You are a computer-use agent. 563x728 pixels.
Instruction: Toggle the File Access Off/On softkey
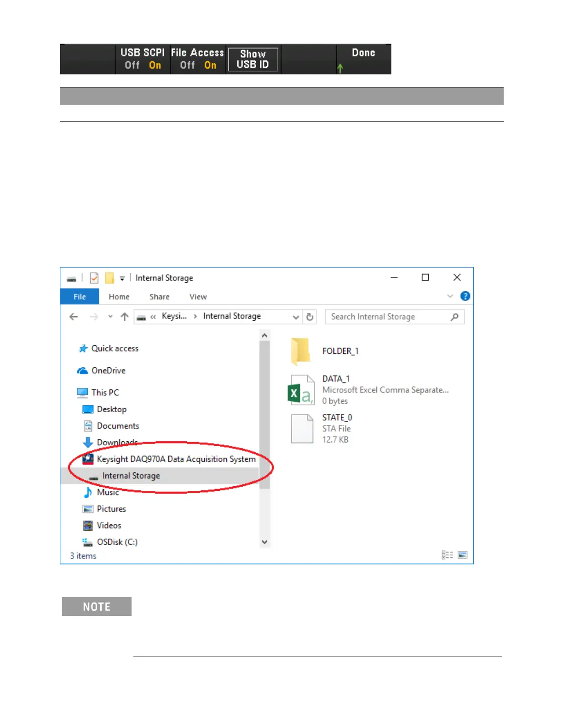[x=198, y=59]
